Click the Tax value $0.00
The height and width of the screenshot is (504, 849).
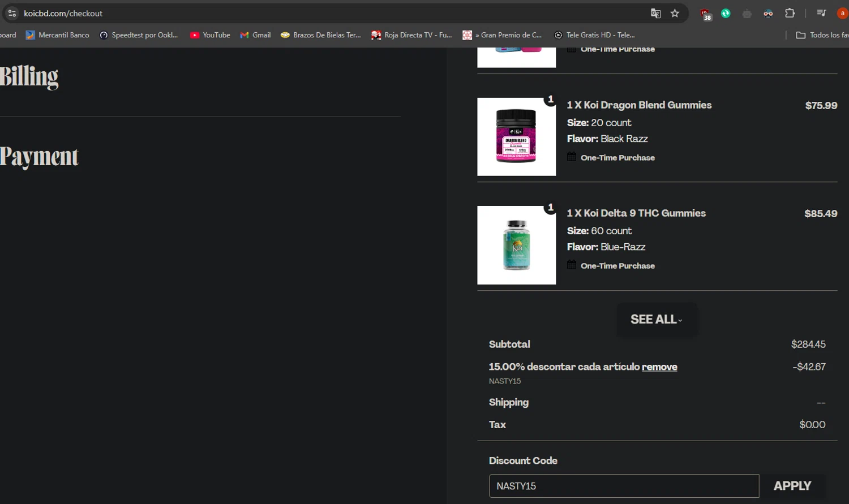[x=812, y=425]
